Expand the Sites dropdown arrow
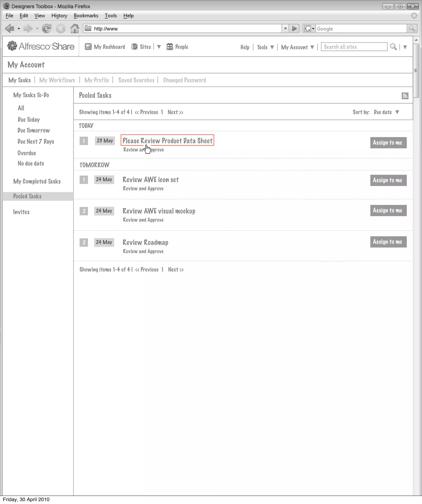The width and height of the screenshot is (422, 504). pos(159,47)
